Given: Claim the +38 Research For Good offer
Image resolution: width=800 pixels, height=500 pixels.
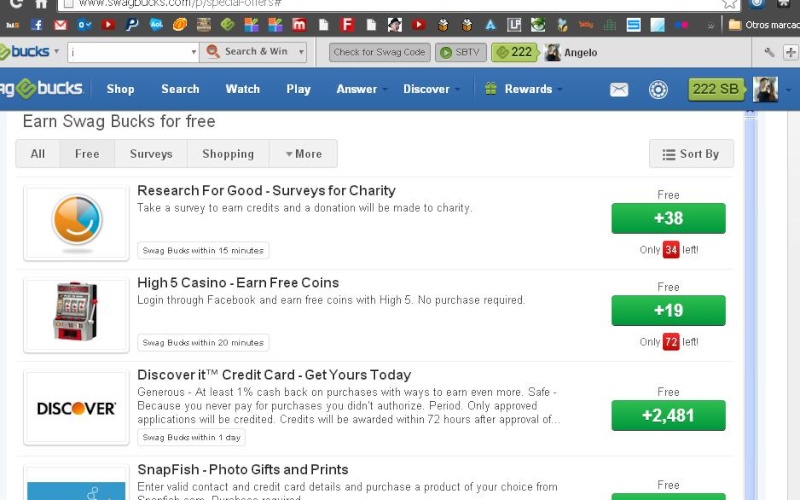Looking at the screenshot, I should (x=668, y=218).
